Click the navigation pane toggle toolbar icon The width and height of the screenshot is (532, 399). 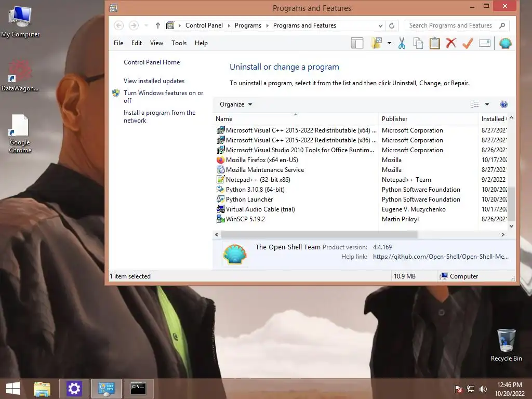point(357,43)
